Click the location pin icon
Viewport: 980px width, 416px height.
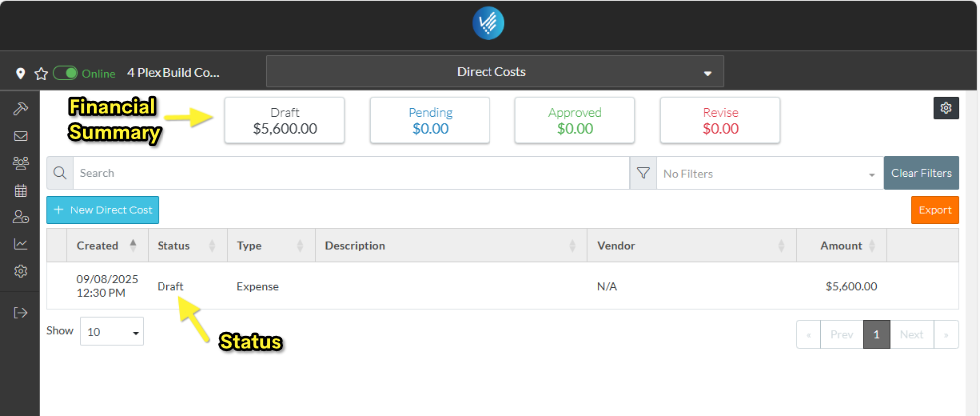(20, 73)
